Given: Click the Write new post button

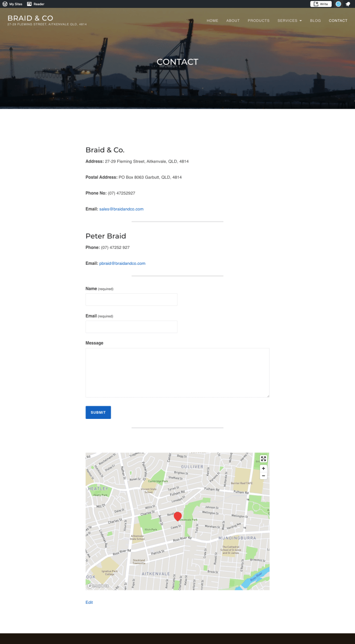Looking at the screenshot, I should pyautogui.click(x=321, y=4).
